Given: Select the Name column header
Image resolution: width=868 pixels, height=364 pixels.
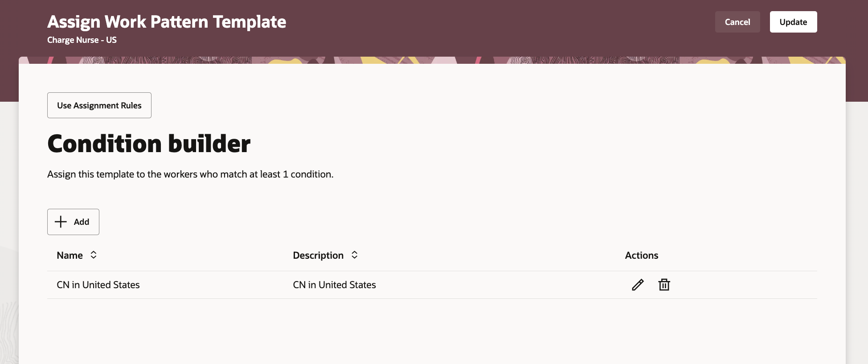Looking at the screenshot, I should click(x=70, y=255).
